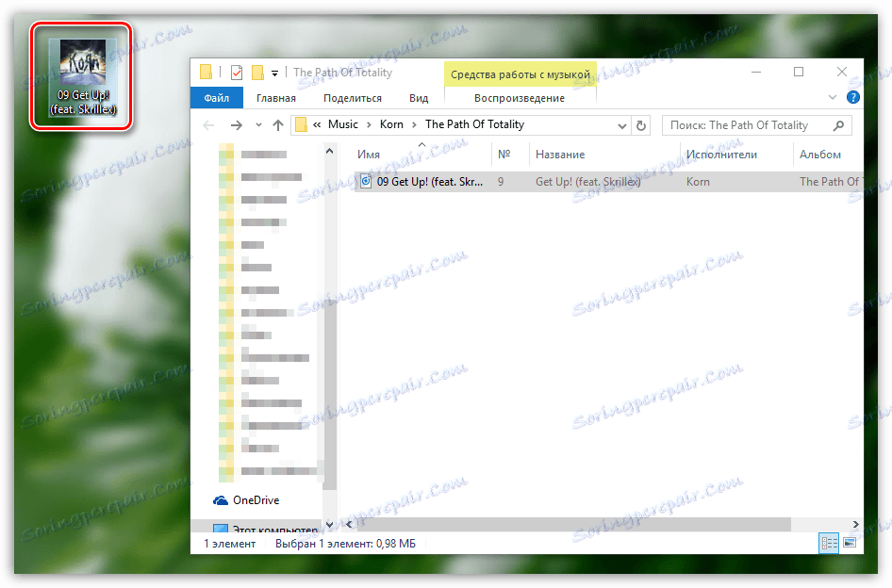Select OneDrive in the navigation pane
Image resolution: width=892 pixels, height=588 pixels.
(x=256, y=500)
